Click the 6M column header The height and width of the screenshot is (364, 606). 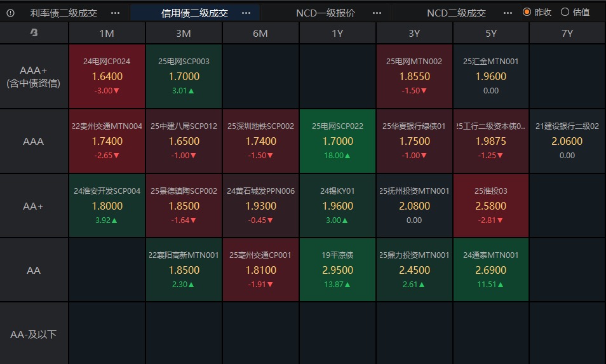[x=261, y=33]
